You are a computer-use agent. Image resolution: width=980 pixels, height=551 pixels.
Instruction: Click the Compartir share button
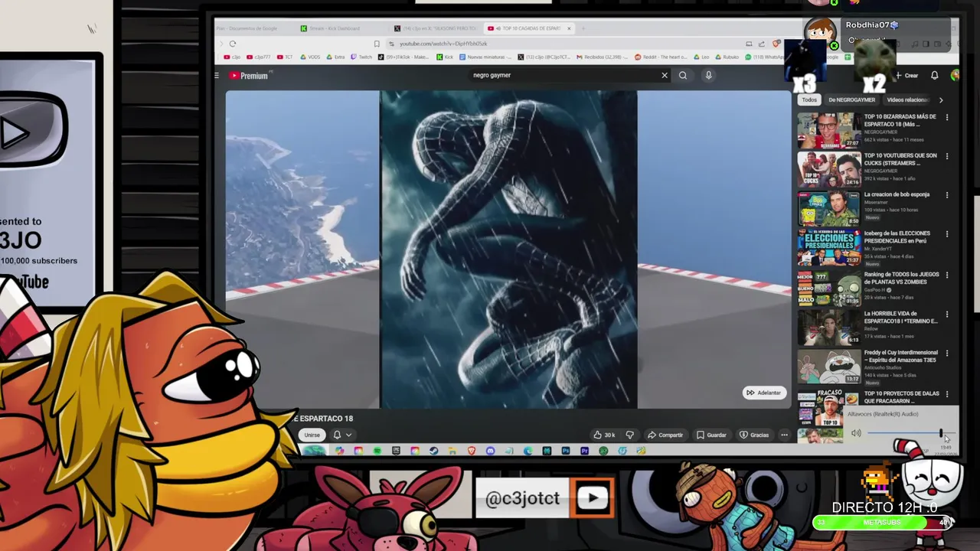(665, 435)
